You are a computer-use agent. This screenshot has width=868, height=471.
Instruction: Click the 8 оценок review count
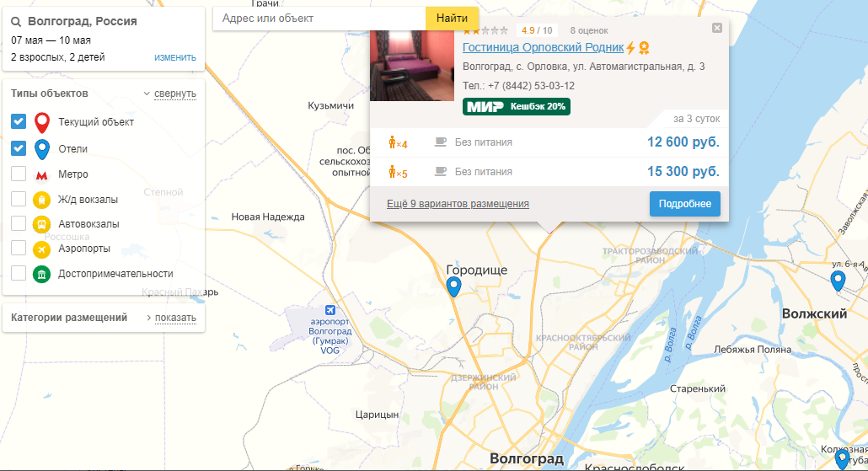[x=589, y=31]
